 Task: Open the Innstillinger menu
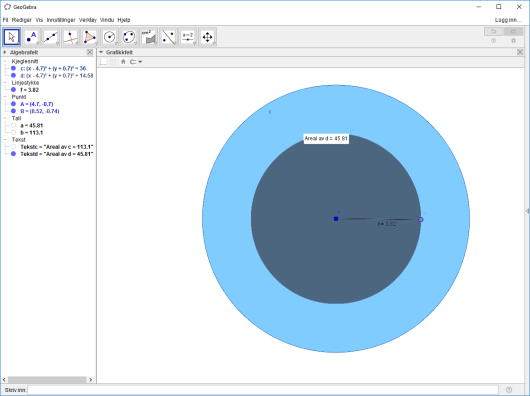point(61,20)
